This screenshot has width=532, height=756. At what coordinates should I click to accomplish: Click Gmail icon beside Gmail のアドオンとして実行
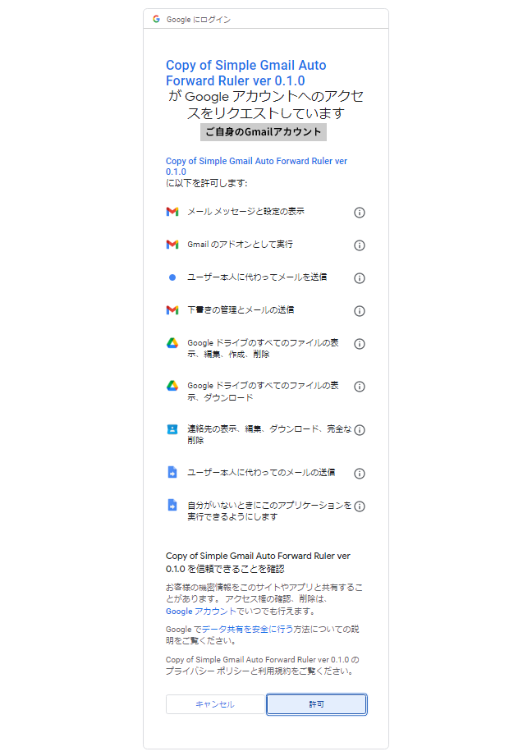(x=172, y=245)
